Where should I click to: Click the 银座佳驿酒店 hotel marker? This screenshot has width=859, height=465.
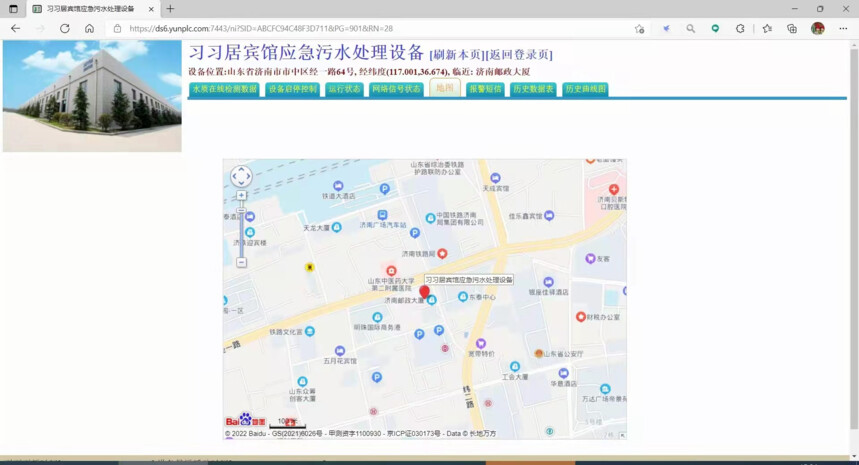[x=548, y=282]
